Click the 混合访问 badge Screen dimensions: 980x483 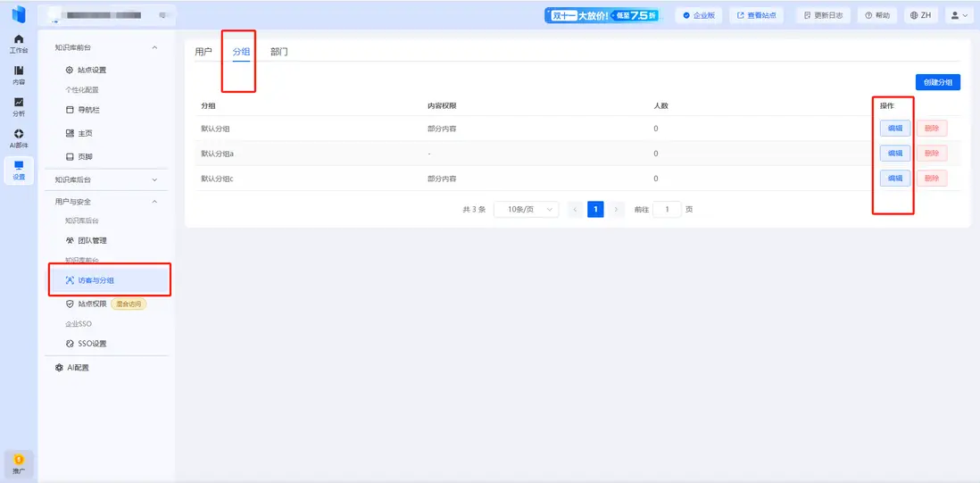(129, 304)
